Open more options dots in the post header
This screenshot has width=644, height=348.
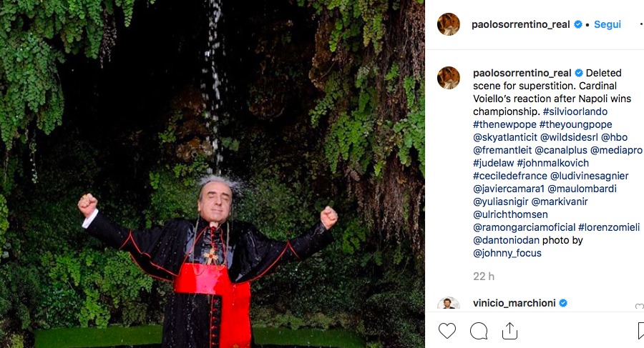pos(641,24)
